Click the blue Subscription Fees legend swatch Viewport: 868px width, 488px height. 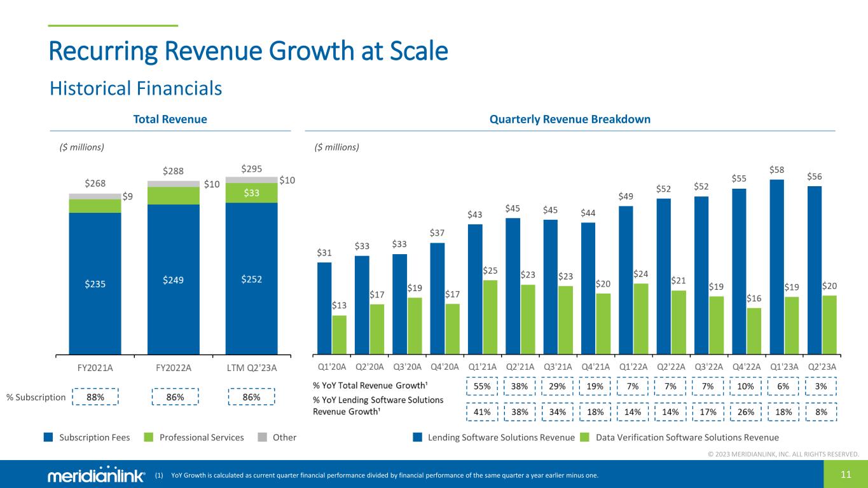48,437
